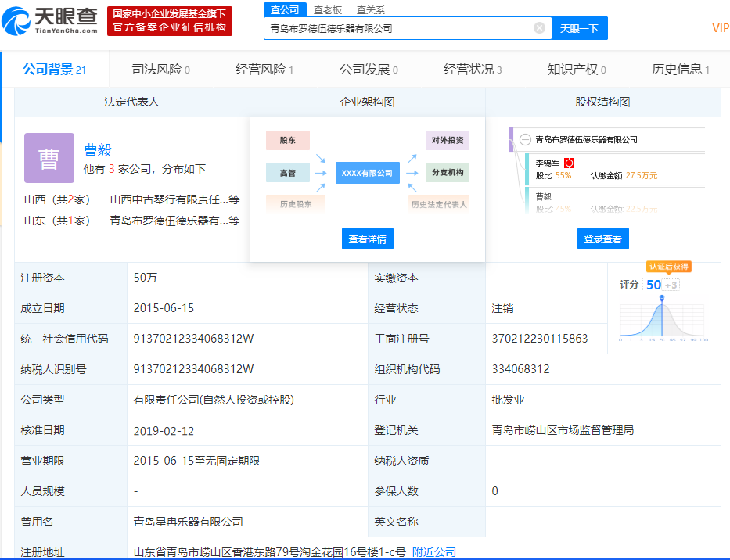Open the 公司发展 tab
The width and height of the screenshot is (730, 560).
tap(369, 70)
